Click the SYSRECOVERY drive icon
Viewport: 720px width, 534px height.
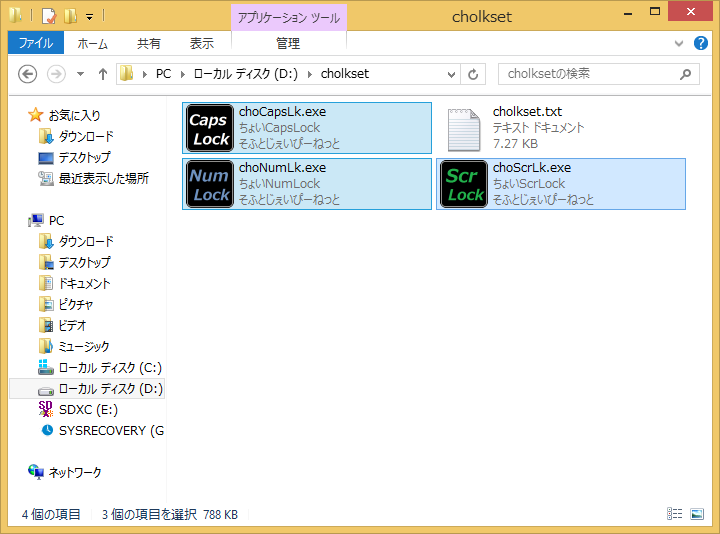click(47, 430)
